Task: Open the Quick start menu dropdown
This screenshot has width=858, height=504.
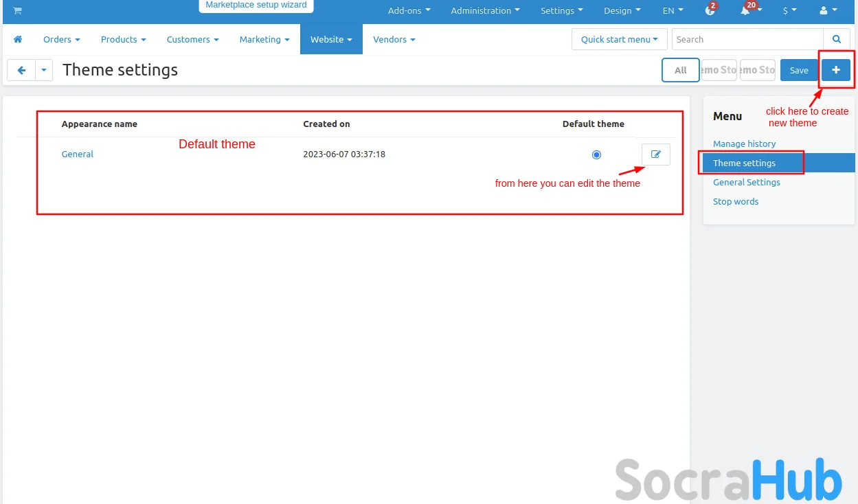Action: [620, 39]
